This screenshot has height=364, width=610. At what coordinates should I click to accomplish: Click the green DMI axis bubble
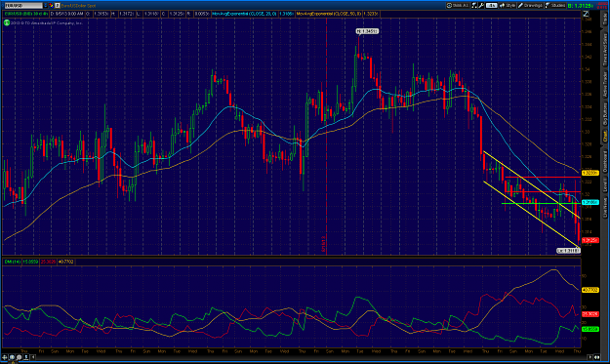[590, 329]
